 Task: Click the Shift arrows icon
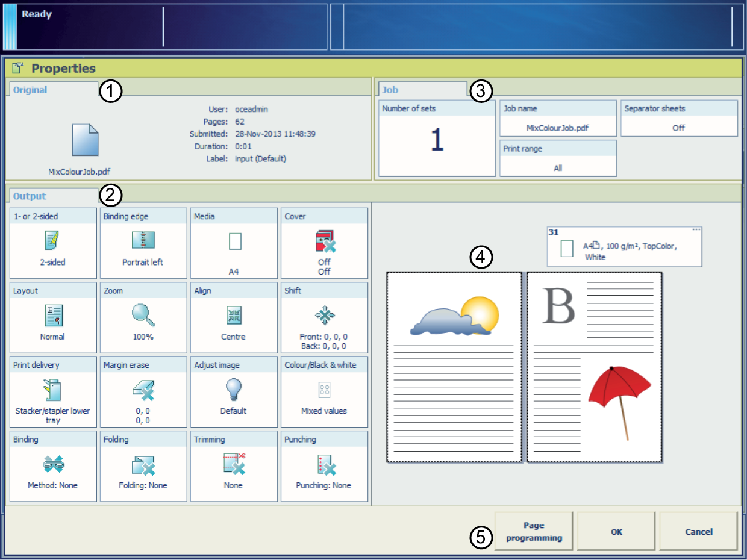pyautogui.click(x=324, y=315)
